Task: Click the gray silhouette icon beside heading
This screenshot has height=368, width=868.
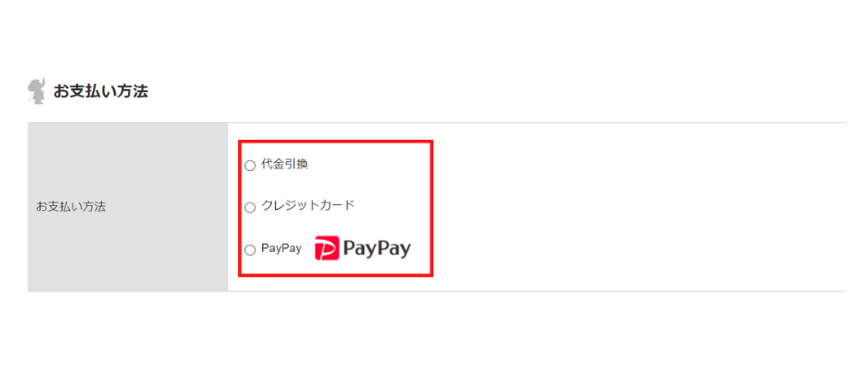Action: coord(36,91)
